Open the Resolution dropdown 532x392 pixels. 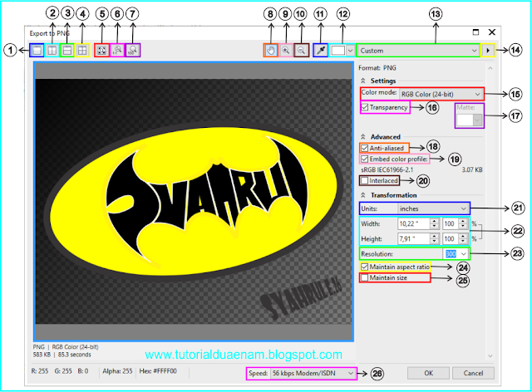[456, 254]
